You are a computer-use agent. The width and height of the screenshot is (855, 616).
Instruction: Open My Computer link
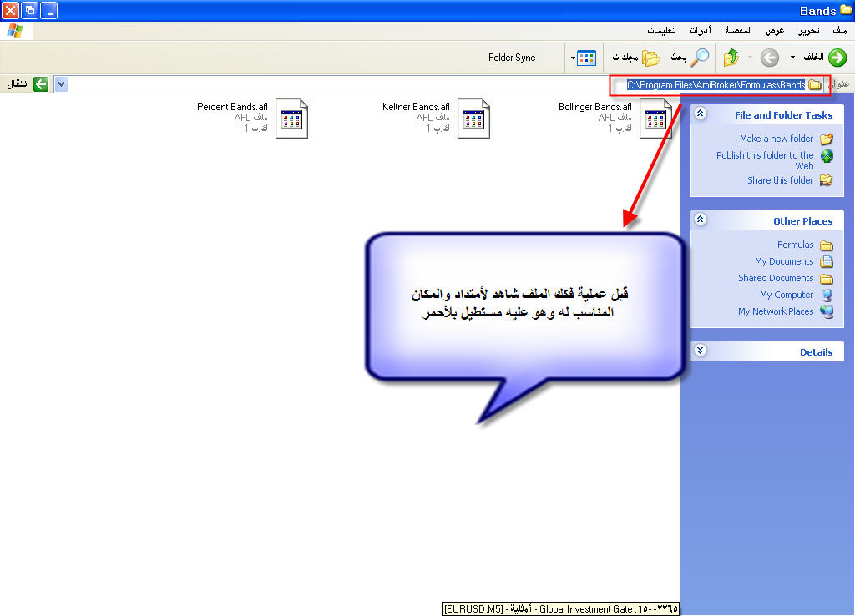pyautogui.click(x=787, y=295)
